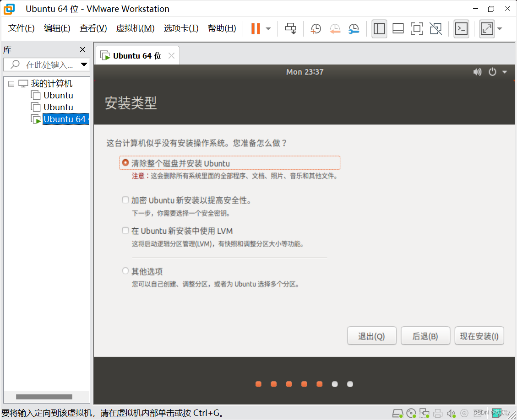Screen dimensions: 517x420
Task: Open the 查看(V) menu
Action: pyautogui.click(x=93, y=28)
